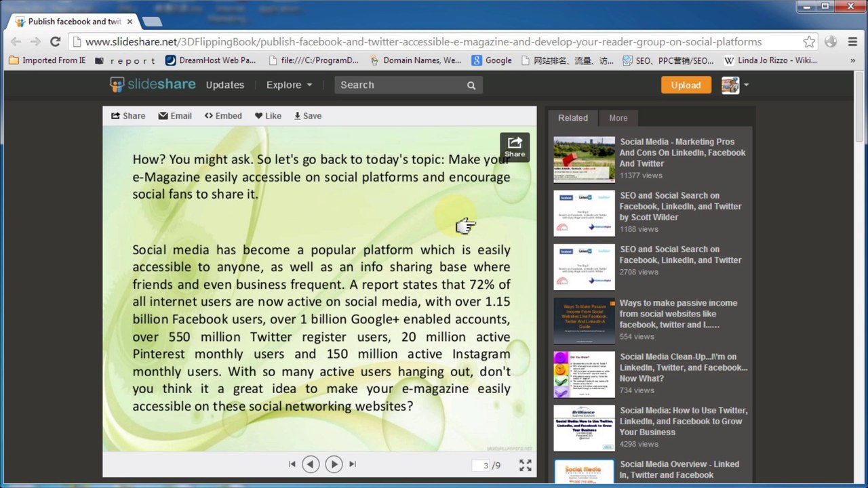Jump to the first slide
The height and width of the screenshot is (488, 868).
click(x=292, y=464)
